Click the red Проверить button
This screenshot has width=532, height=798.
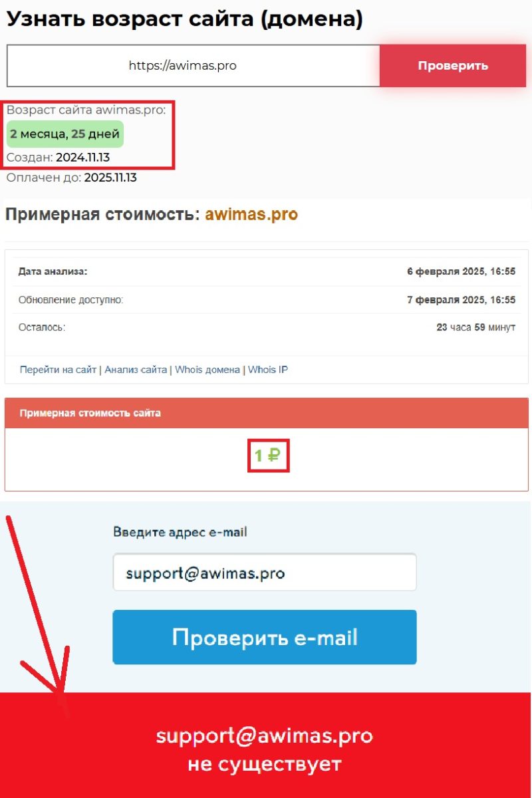point(453,66)
